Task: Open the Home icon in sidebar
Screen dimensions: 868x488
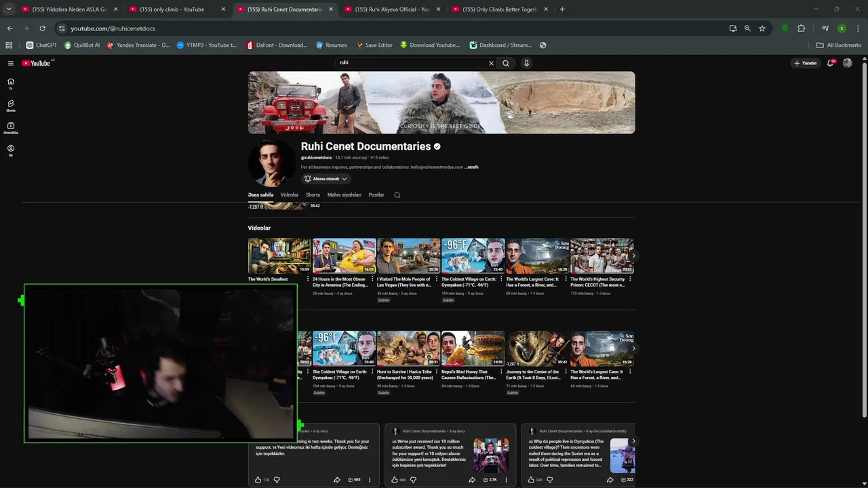Action: [11, 83]
